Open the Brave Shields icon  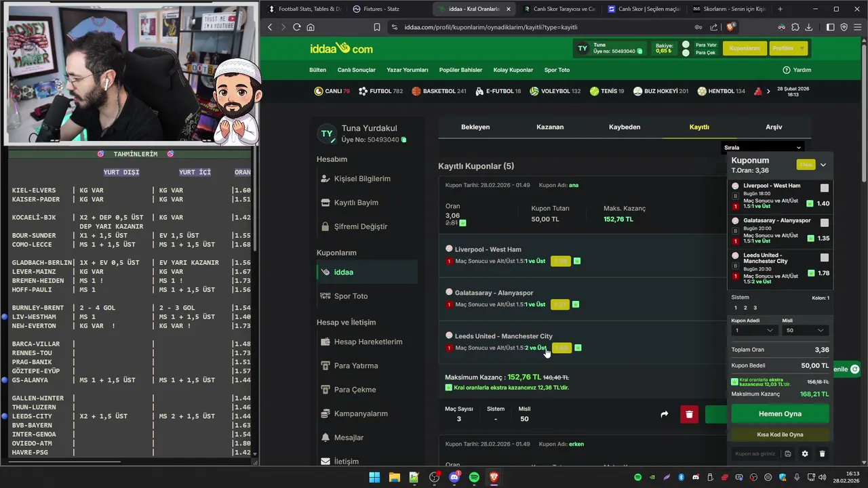[x=730, y=27]
